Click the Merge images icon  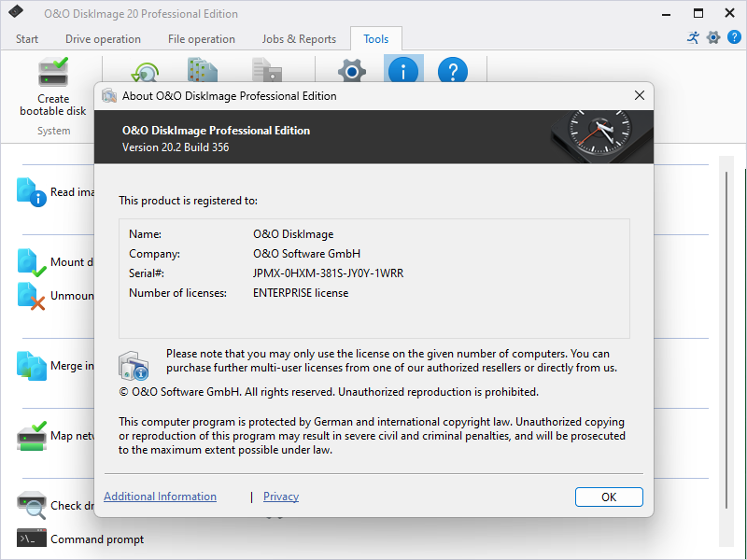tap(32, 366)
